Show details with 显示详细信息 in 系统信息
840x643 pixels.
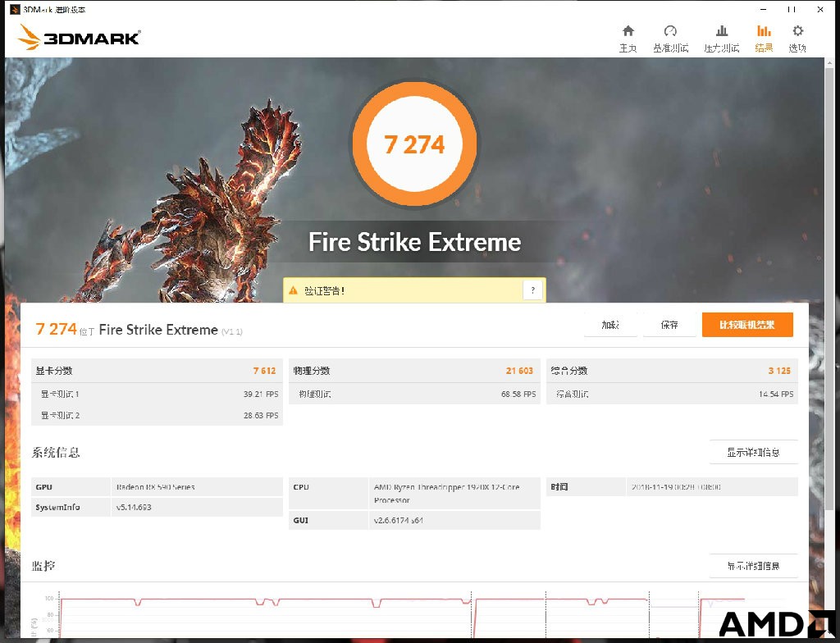pyautogui.click(x=753, y=452)
